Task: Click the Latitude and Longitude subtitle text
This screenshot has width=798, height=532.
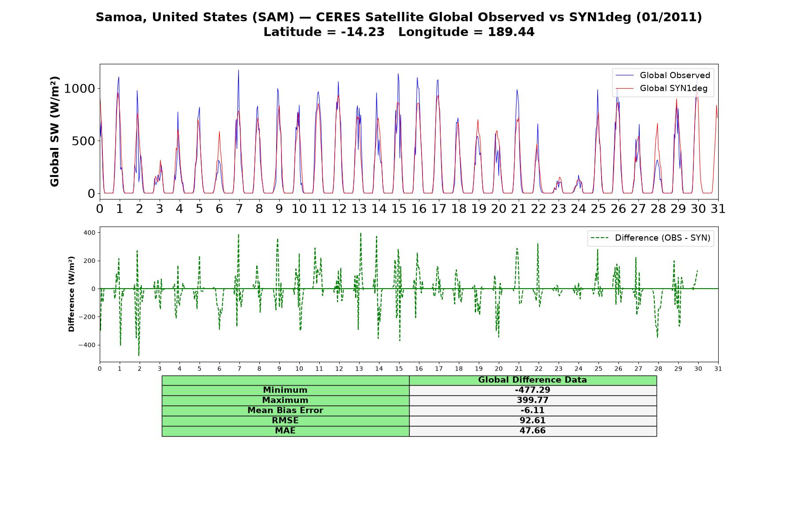Action: 399,32
